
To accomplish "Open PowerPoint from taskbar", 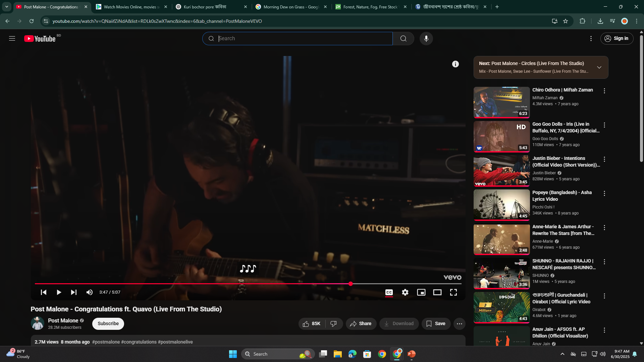I will pos(412,354).
